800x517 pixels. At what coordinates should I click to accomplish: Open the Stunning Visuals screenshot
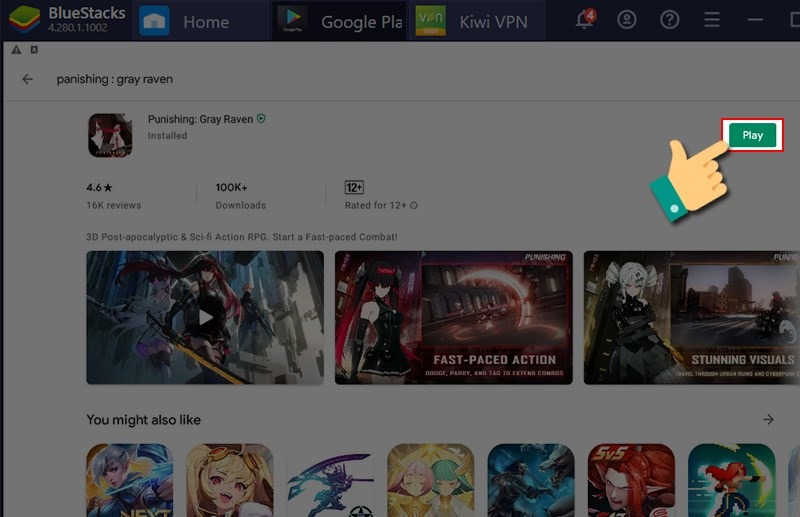(x=692, y=317)
